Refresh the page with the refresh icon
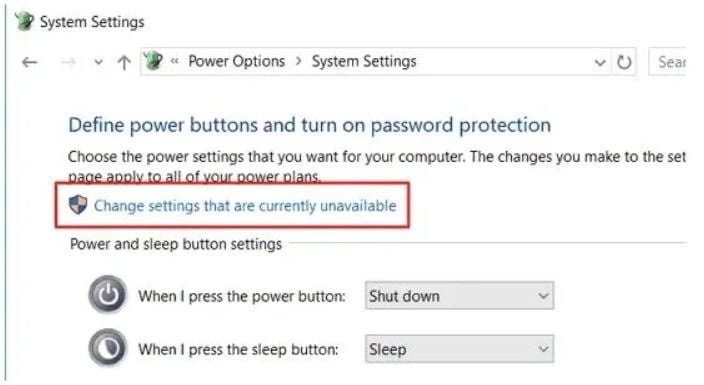Viewport: 704px width, 385px height. click(x=624, y=62)
